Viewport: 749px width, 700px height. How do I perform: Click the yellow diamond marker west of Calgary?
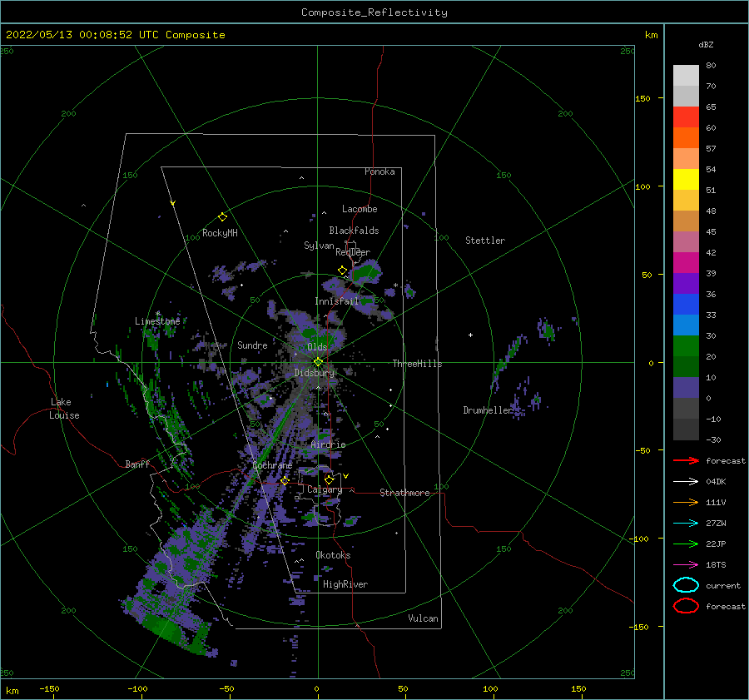coord(285,480)
